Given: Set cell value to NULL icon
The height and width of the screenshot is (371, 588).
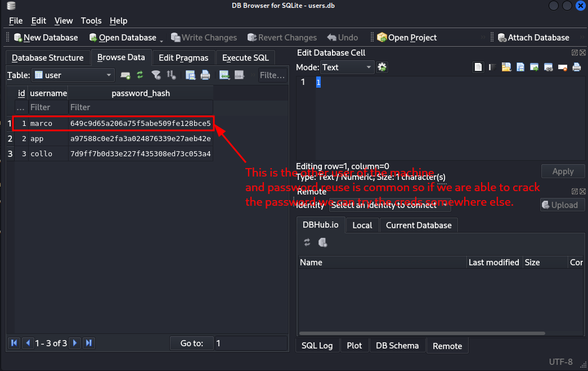Looking at the screenshot, I should (x=562, y=67).
